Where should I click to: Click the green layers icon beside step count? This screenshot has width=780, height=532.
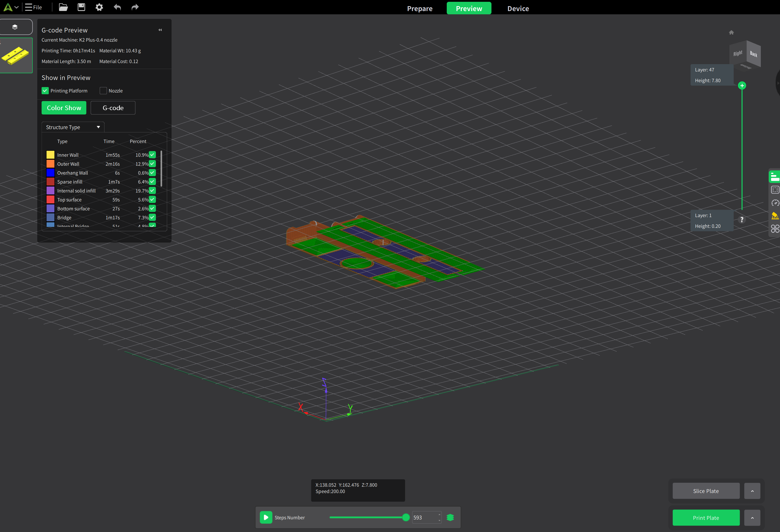point(450,517)
